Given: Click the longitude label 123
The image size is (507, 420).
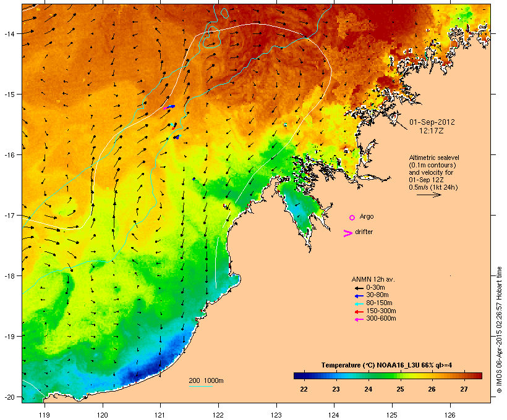Looking at the screenshot, I should 276,415.
